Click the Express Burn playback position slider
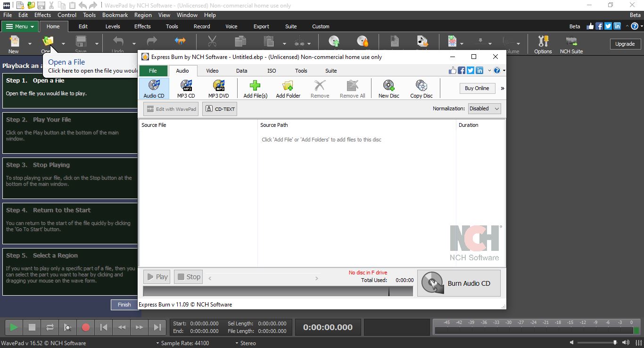Screen dimensions: 644x348 (x=263, y=278)
